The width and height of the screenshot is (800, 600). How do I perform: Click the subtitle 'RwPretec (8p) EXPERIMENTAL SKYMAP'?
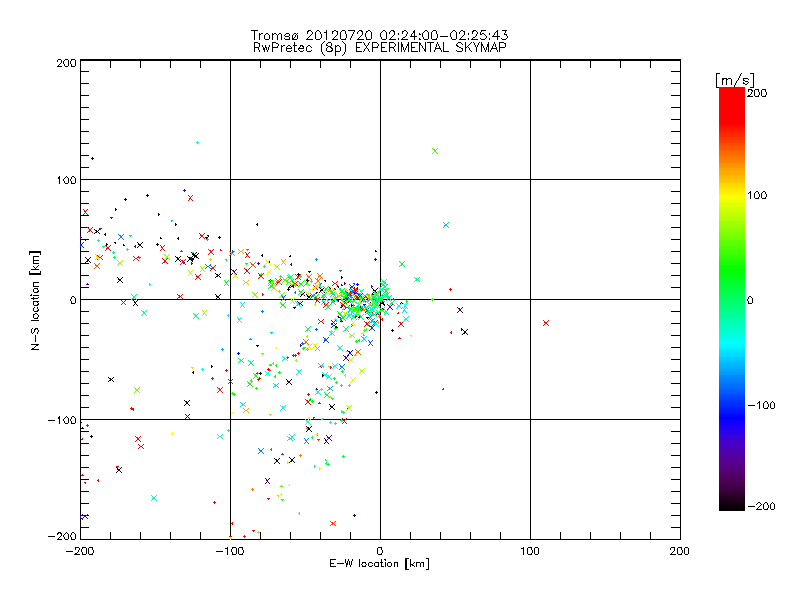click(379, 47)
